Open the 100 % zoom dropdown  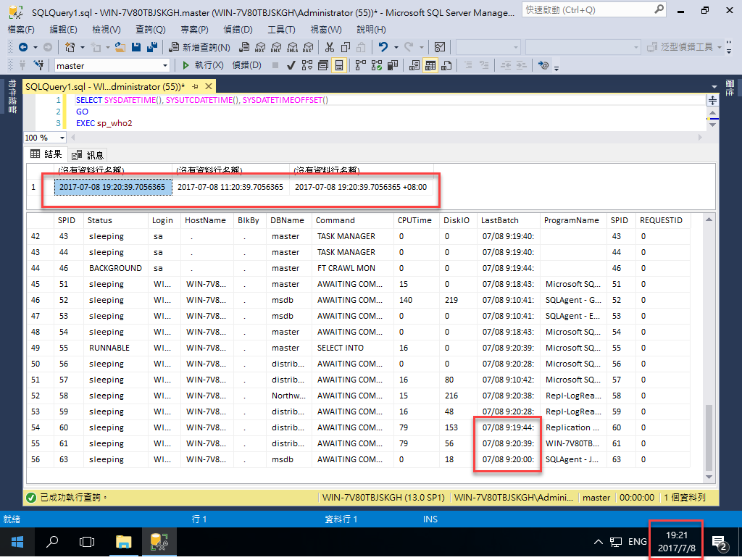coord(62,138)
